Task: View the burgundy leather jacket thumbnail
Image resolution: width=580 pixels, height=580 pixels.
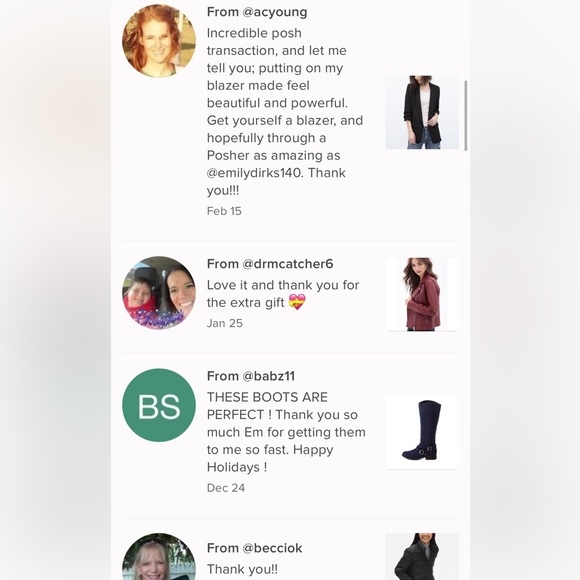Action: click(422, 294)
